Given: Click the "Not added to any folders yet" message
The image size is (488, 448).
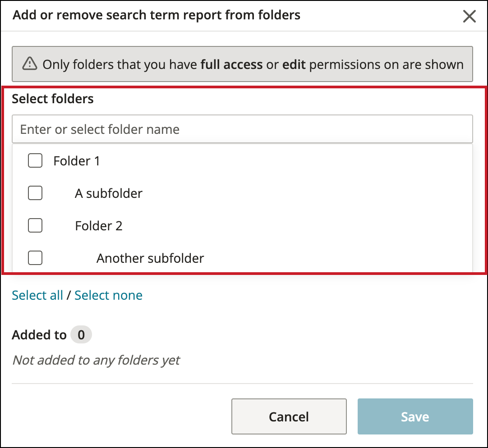Looking at the screenshot, I should click(x=96, y=360).
